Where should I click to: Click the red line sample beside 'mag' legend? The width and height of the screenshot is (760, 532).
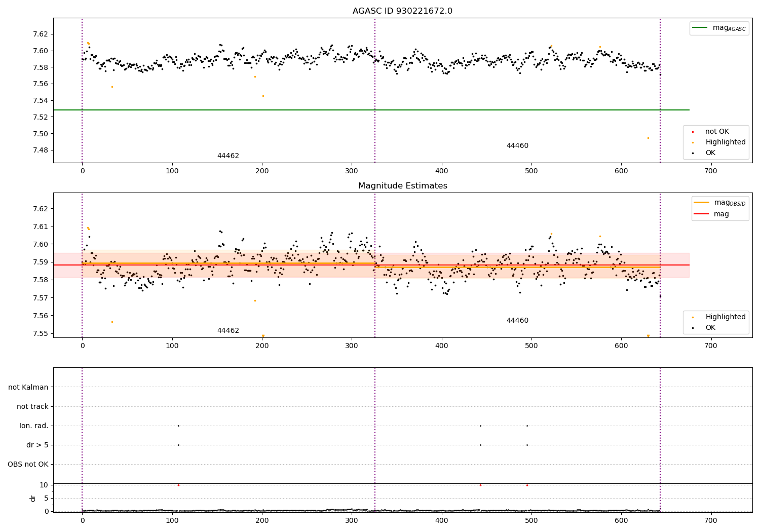pos(701,214)
